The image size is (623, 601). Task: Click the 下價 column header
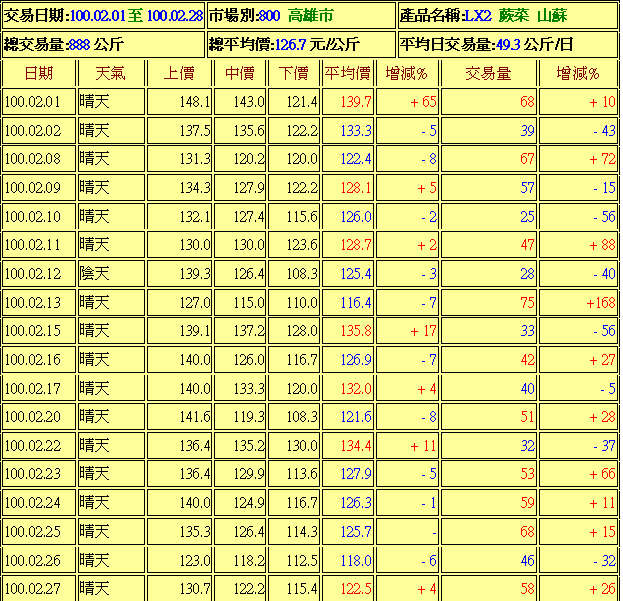(x=294, y=73)
